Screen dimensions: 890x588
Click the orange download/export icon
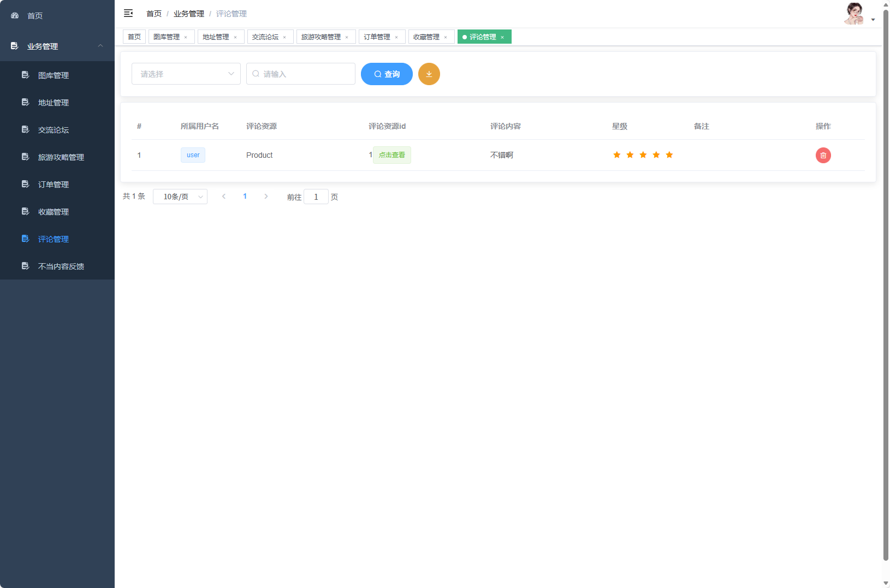click(x=429, y=74)
